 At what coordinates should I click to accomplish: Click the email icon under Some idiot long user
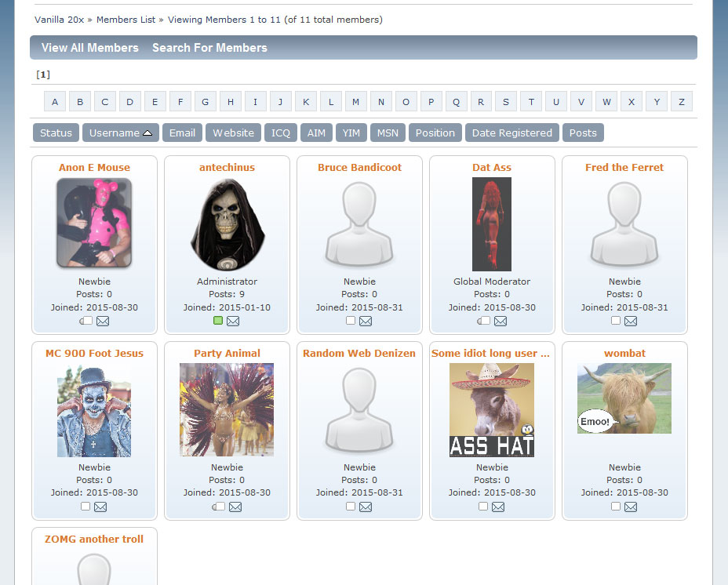coord(498,507)
